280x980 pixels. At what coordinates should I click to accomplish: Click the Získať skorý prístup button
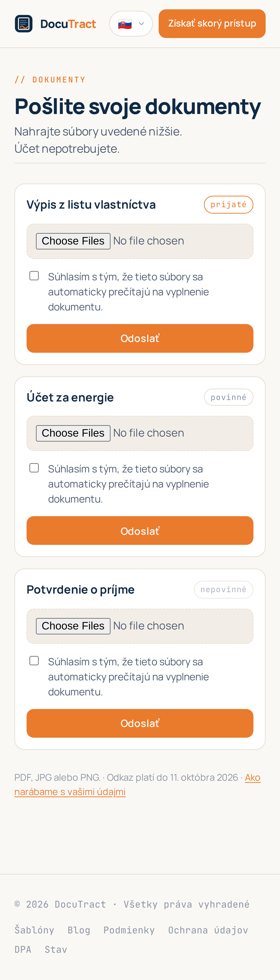212,24
